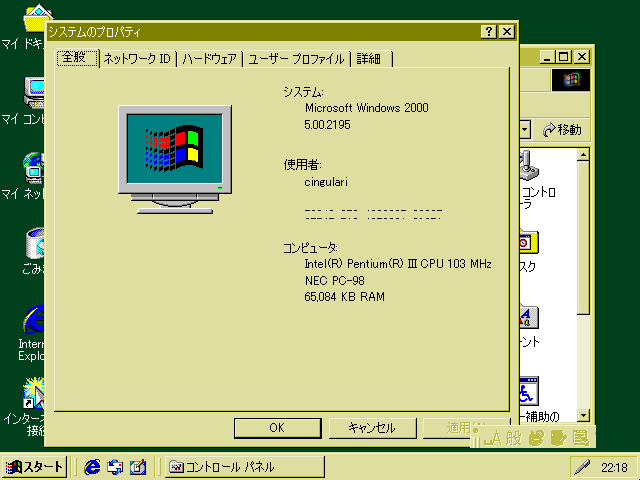Image resolution: width=640 pixels, height=480 pixels.
Task: Select the 全般 tab
Action: pyautogui.click(x=77, y=58)
